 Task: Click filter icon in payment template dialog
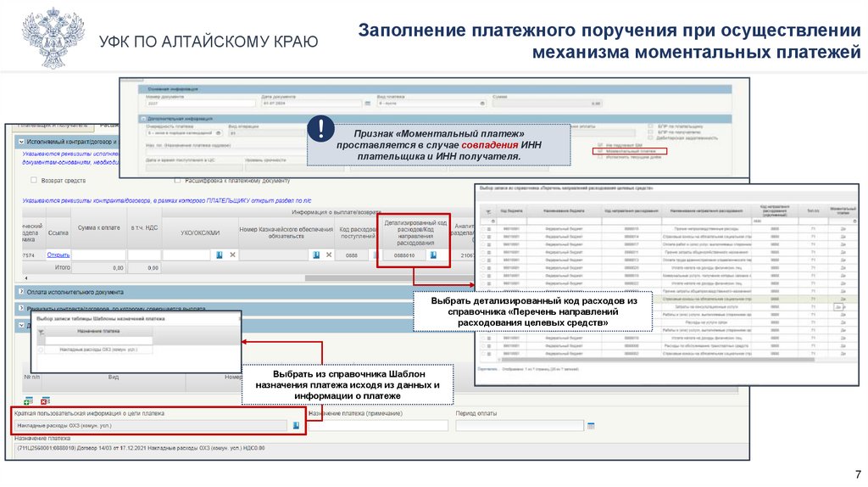(41, 332)
